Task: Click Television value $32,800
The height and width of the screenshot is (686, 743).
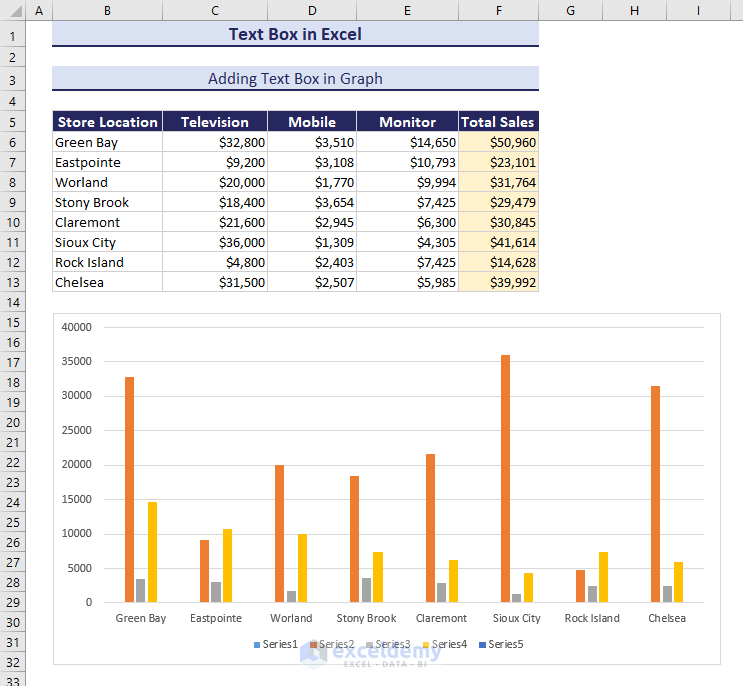Action: [x=215, y=142]
